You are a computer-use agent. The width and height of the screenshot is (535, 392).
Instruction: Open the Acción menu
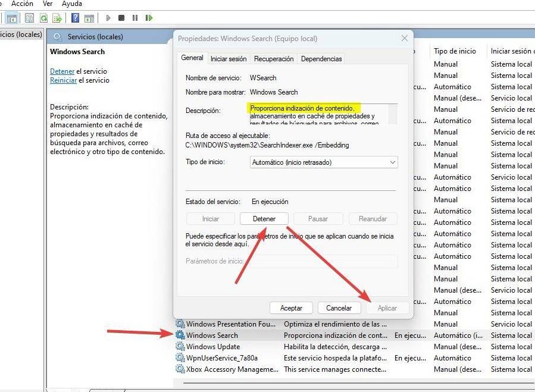click(x=22, y=4)
